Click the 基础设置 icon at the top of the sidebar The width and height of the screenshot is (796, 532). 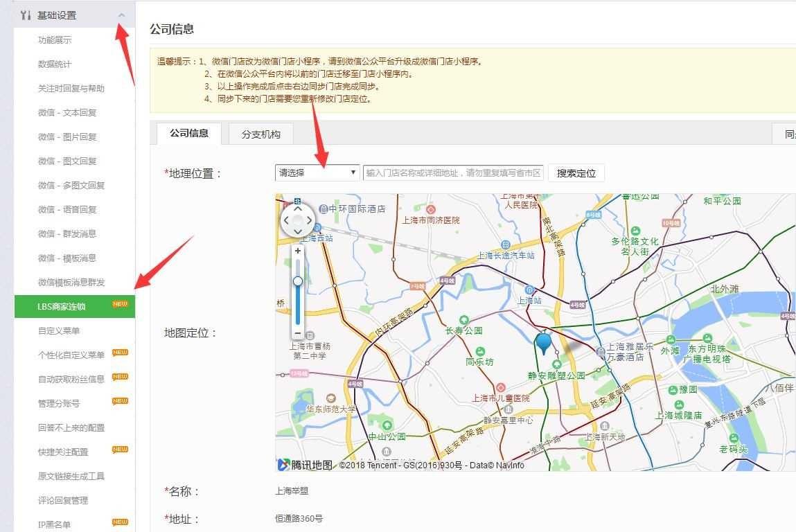point(26,15)
